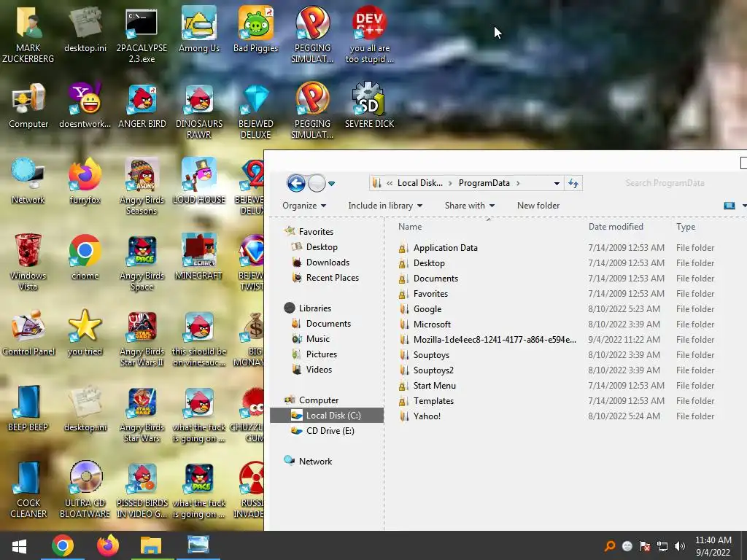Launch the 2PACALYPSE 2.3.exe shortcut
The width and height of the screenshot is (747, 560).
(142, 34)
